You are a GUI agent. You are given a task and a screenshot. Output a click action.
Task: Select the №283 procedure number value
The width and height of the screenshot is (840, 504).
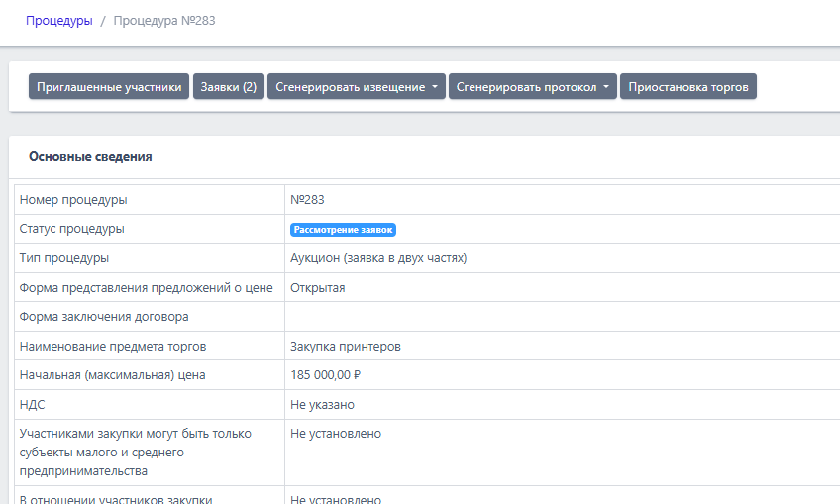[307, 200]
